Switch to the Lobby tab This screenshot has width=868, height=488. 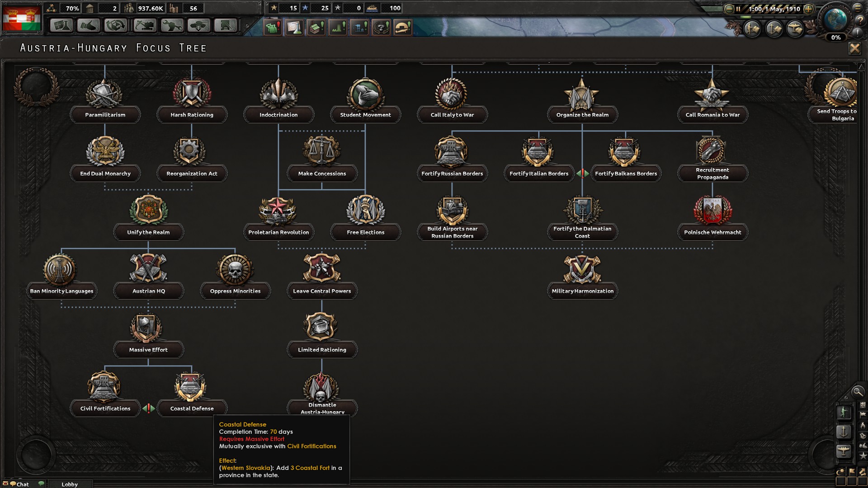pyautogui.click(x=70, y=484)
